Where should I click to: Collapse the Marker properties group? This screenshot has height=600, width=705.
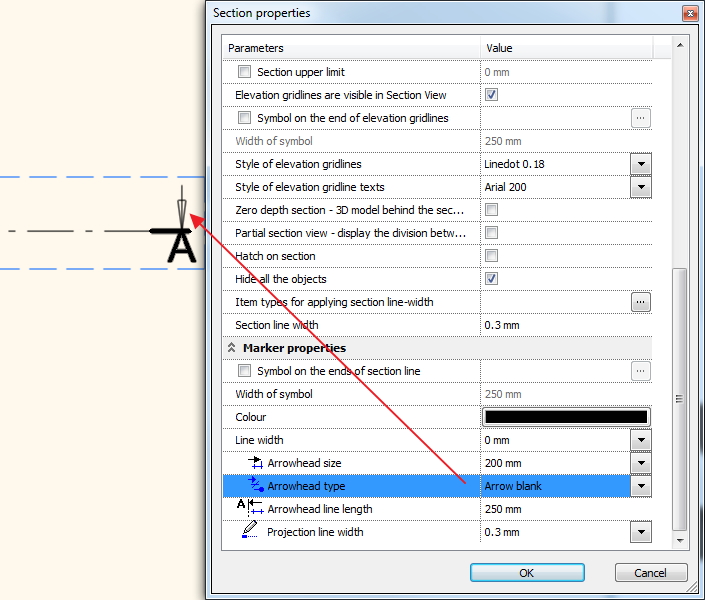231,348
